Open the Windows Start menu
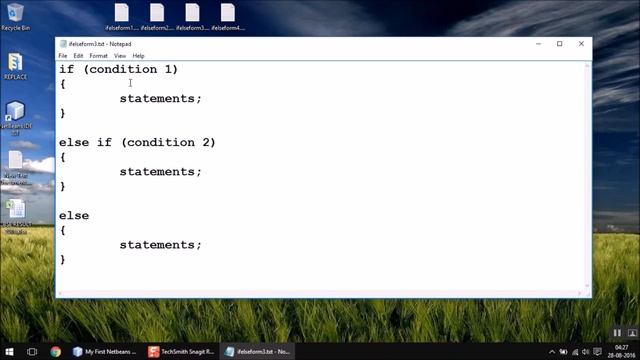Viewport: 640px width, 360px height. tap(9, 351)
